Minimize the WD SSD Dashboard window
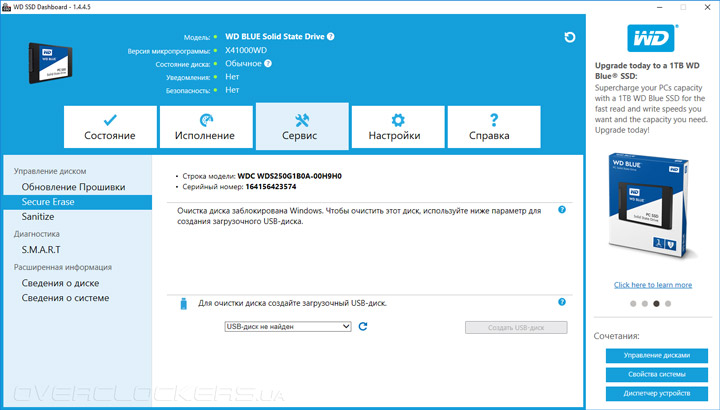The width and height of the screenshot is (720, 410). point(660,7)
